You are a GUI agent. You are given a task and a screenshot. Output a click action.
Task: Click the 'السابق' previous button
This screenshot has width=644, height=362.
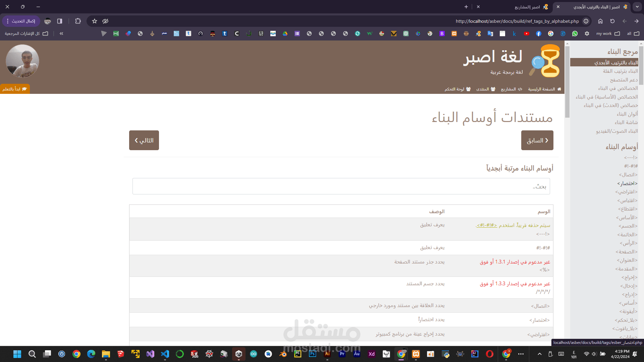(537, 140)
